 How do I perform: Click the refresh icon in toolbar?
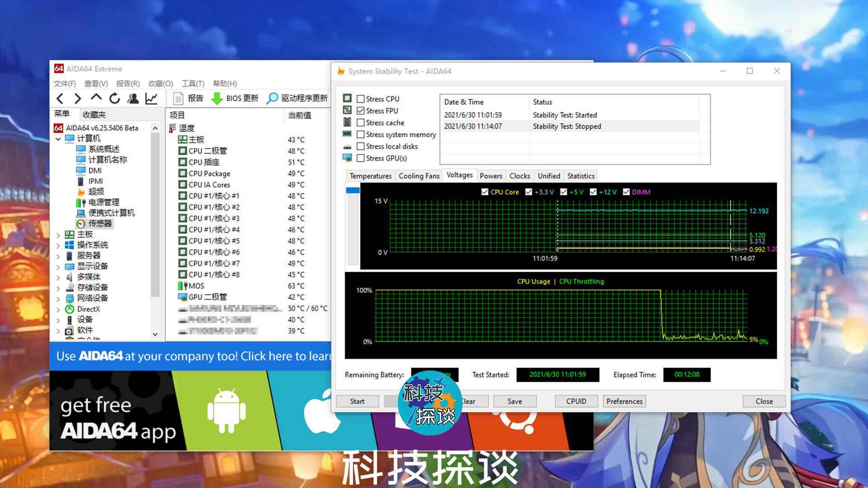(x=114, y=99)
